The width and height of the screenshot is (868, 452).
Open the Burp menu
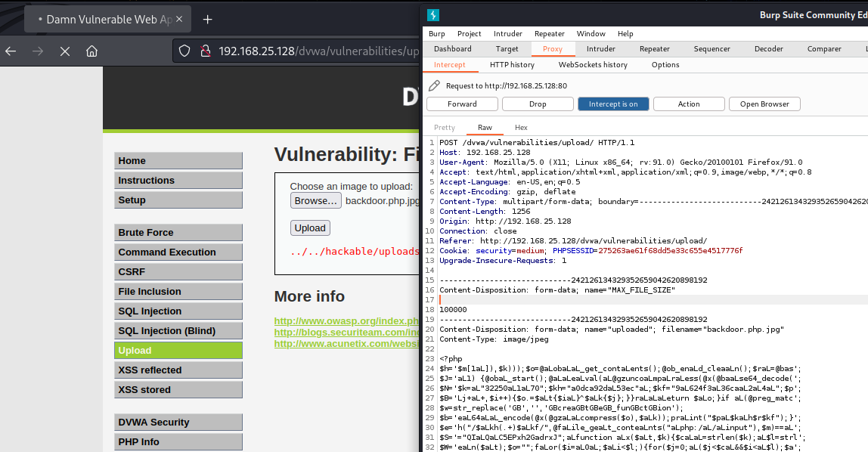(437, 34)
